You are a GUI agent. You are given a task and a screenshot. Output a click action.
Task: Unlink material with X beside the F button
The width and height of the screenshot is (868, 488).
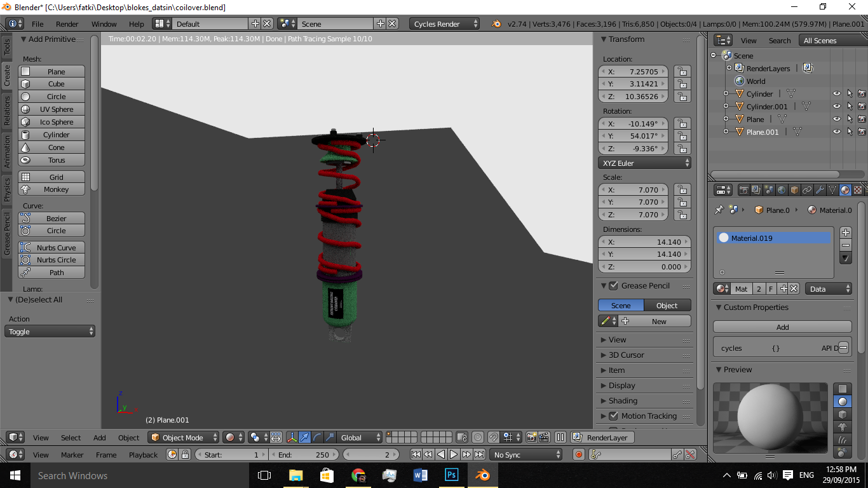(x=794, y=288)
